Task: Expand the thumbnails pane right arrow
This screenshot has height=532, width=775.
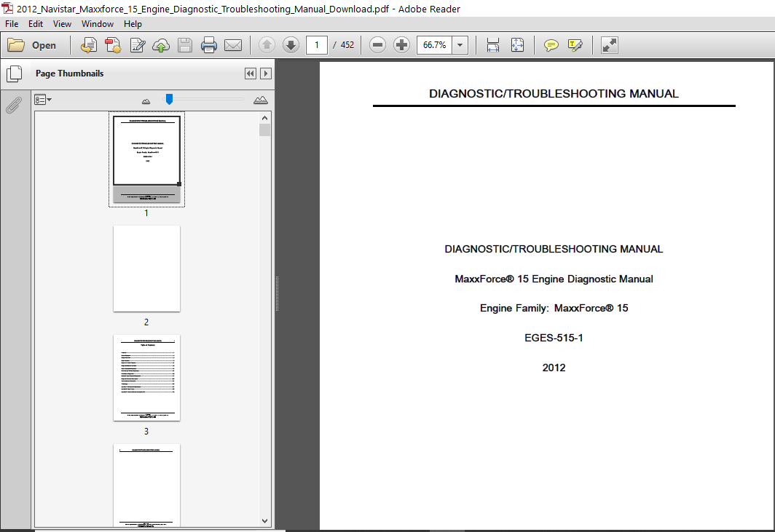Action: point(265,74)
